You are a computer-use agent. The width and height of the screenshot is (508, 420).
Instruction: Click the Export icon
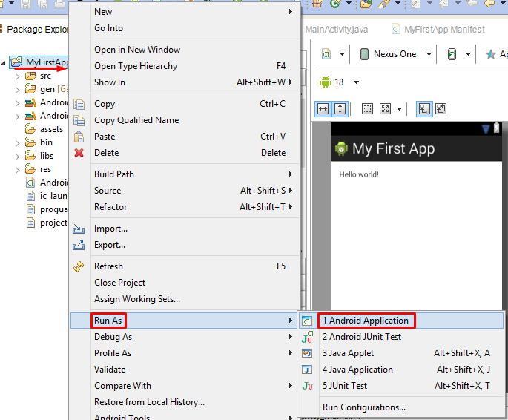pos(79,246)
